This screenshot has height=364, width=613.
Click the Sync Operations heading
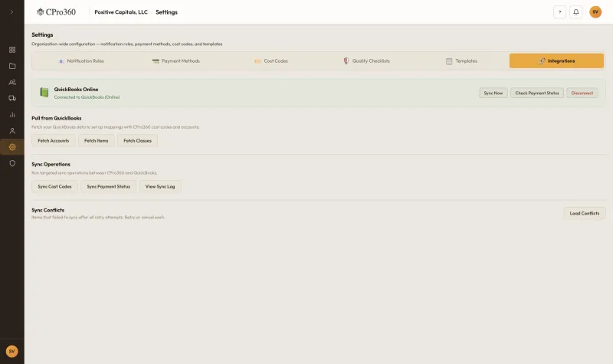tap(51, 164)
